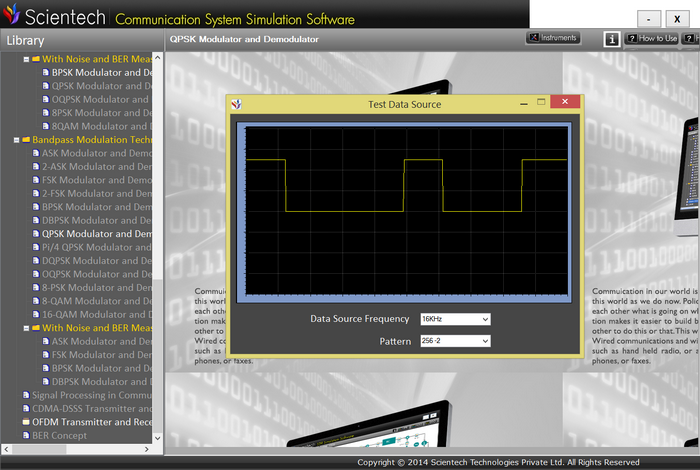Click the Scientech logo in the title bar
This screenshot has height=470, width=700.
(x=12, y=13)
